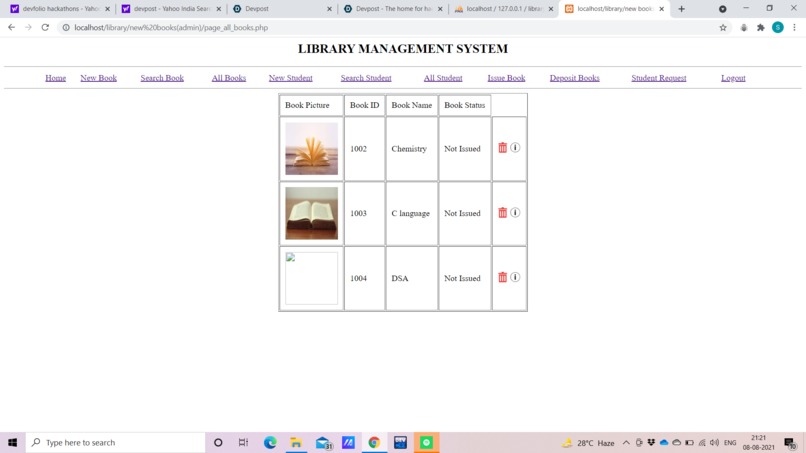Open the Chrome profile avatar
The width and height of the screenshot is (806, 453).
point(778,28)
